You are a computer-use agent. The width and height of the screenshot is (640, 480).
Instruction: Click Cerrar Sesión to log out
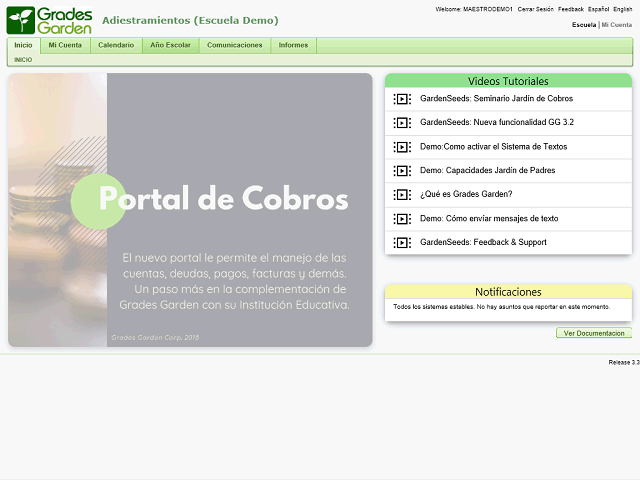[536, 9]
